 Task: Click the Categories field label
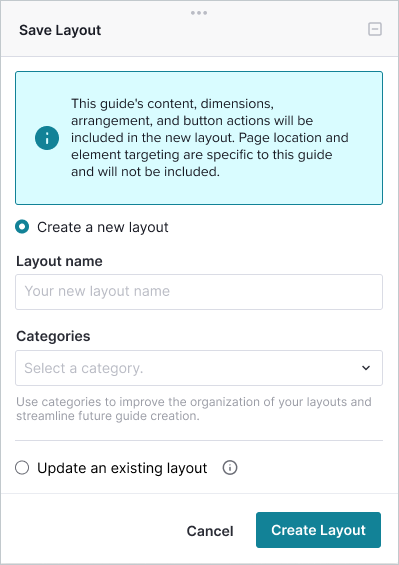pos(53,336)
